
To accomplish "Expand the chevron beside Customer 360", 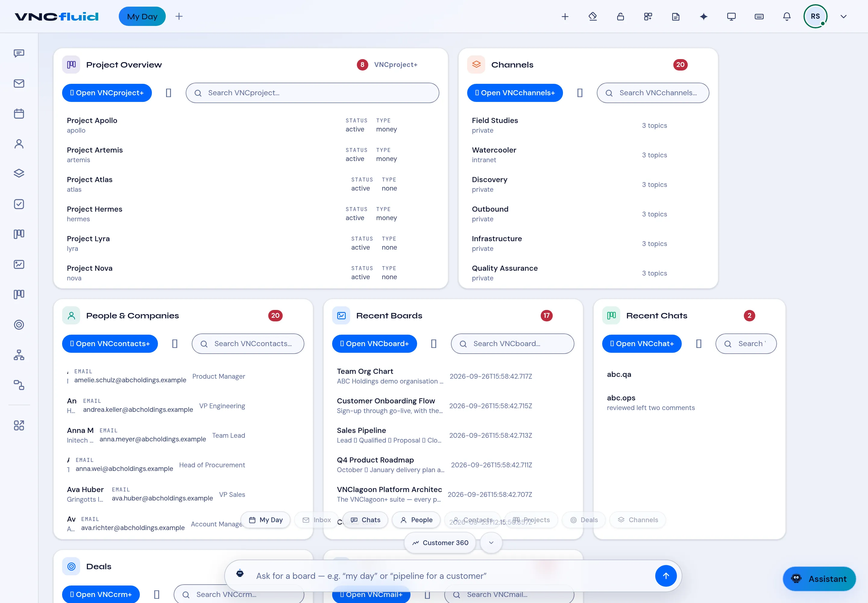I will tap(491, 543).
